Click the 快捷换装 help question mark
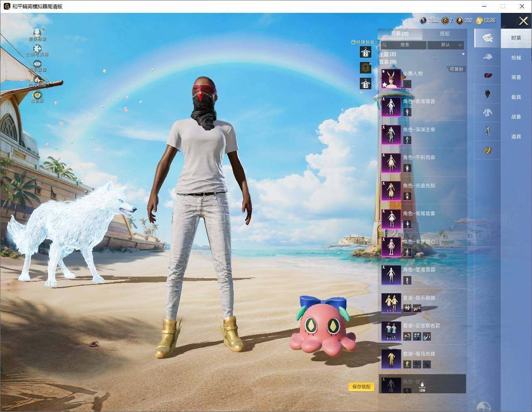 pyautogui.click(x=354, y=42)
